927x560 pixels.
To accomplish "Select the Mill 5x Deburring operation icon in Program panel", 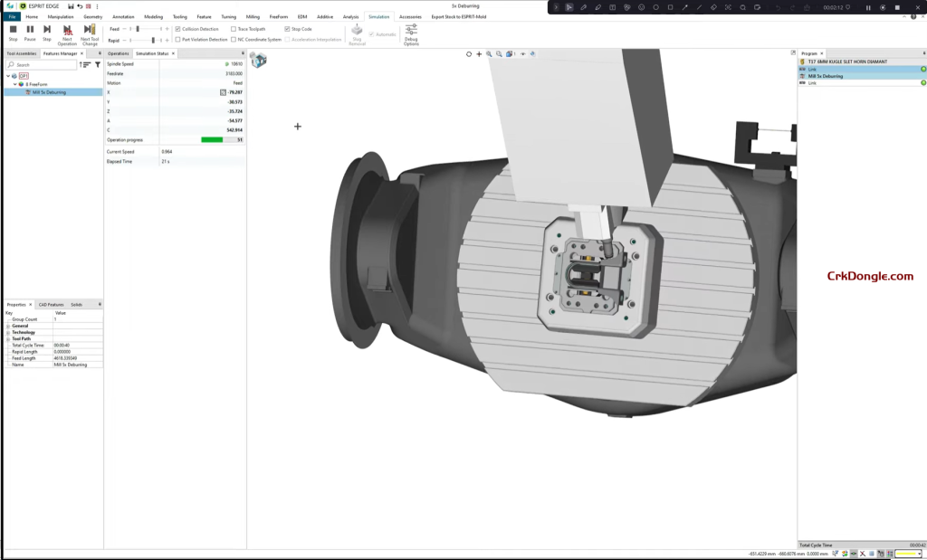I will coord(803,76).
